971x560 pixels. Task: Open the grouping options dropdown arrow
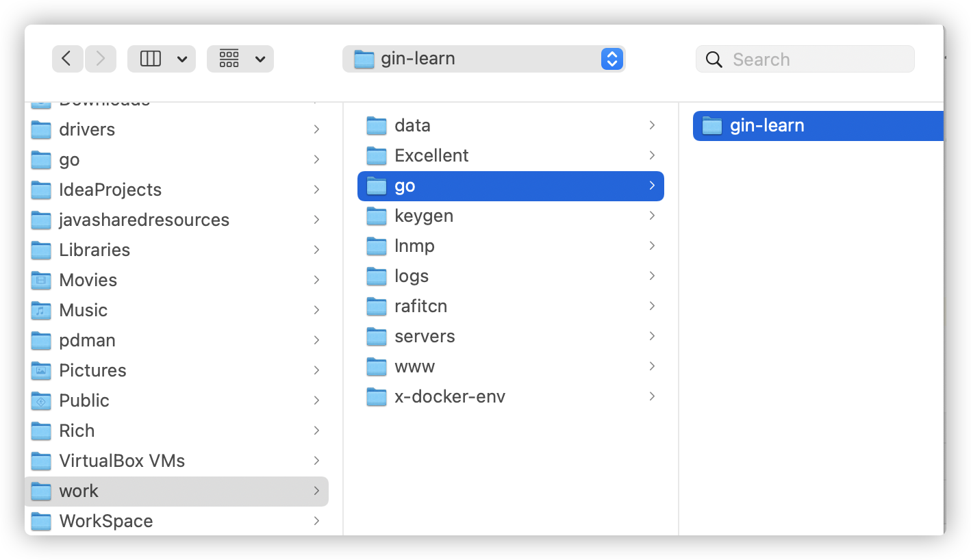click(x=260, y=60)
